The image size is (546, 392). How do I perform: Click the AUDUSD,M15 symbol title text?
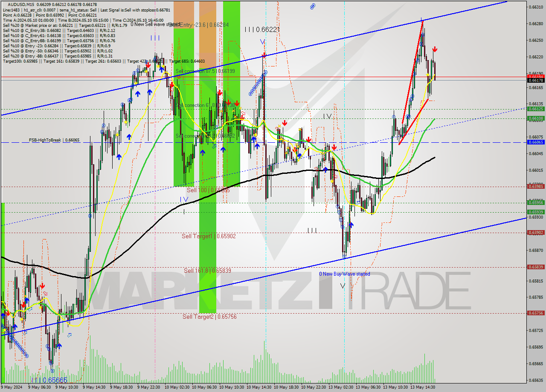point(20,4)
